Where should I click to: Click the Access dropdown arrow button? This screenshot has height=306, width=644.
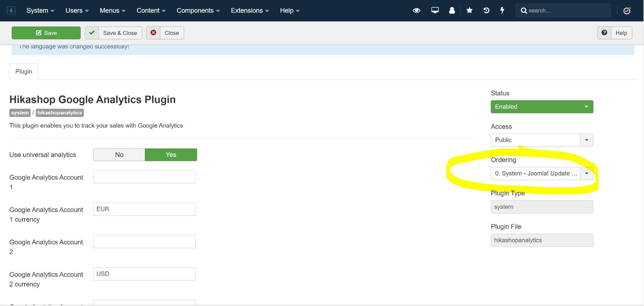pyautogui.click(x=587, y=140)
